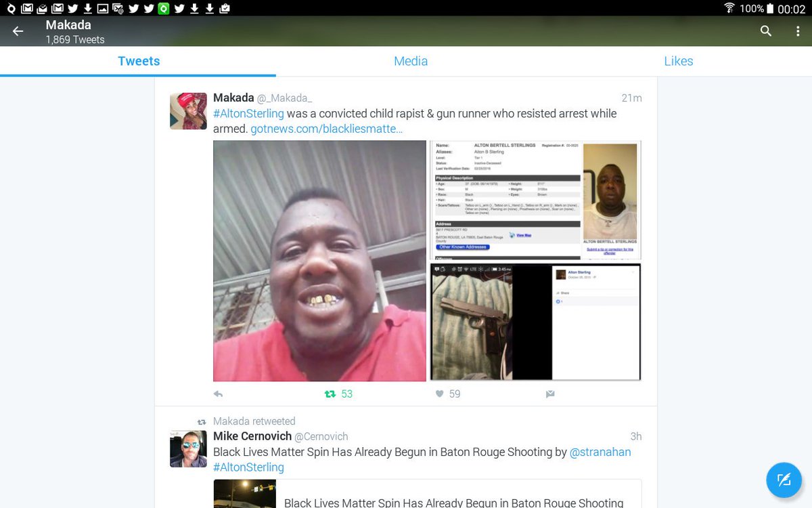Tap the @_Makada_ handle text
Screen dimensions: 812x508
(x=284, y=98)
